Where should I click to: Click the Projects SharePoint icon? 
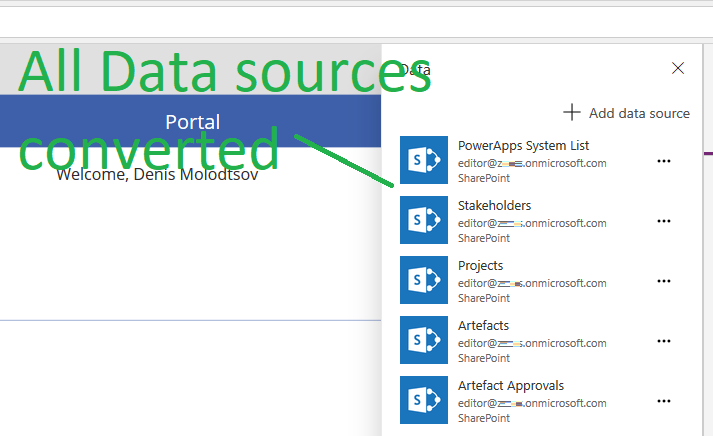(x=424, y=280)
